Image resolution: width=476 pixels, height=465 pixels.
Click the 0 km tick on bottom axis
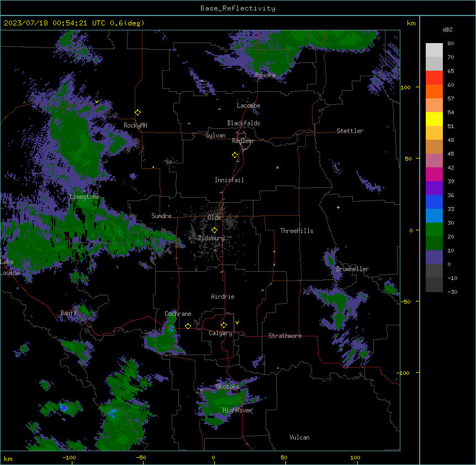tap(213, 457)
